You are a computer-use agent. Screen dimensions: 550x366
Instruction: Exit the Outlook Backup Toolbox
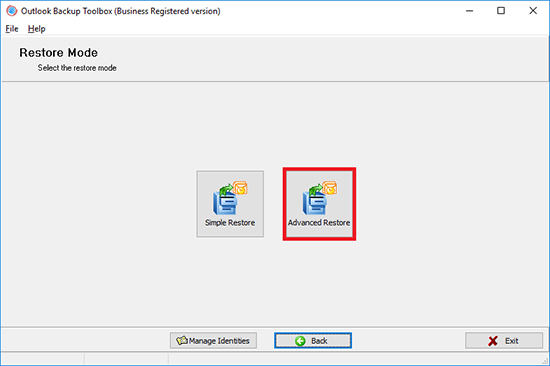click(504, 340)
